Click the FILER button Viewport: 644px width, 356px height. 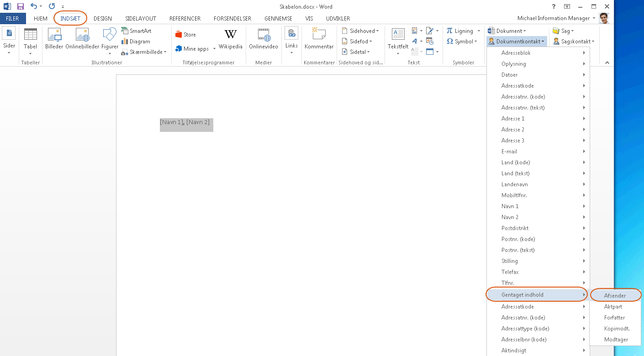[12, 19]
